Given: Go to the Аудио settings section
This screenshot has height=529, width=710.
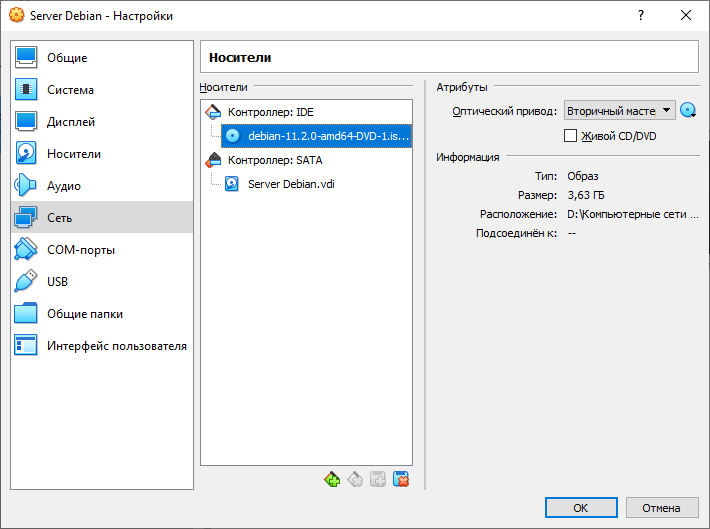Looking at the screenshot, I should 63,186.
